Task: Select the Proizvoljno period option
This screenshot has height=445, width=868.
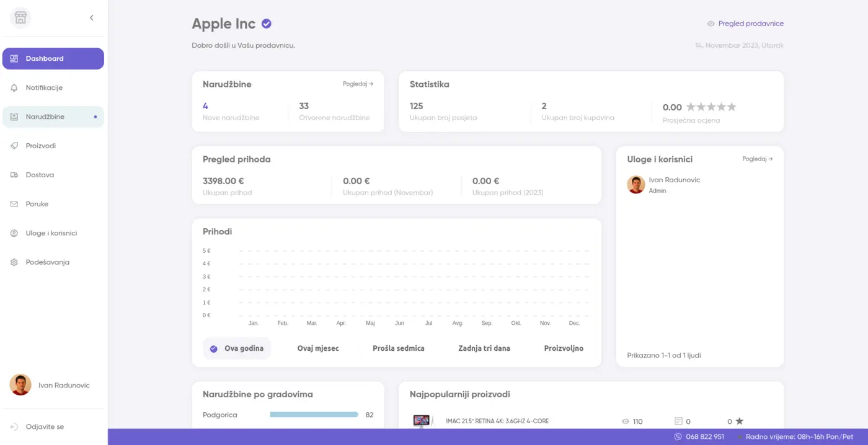Action: coord(564,348)
